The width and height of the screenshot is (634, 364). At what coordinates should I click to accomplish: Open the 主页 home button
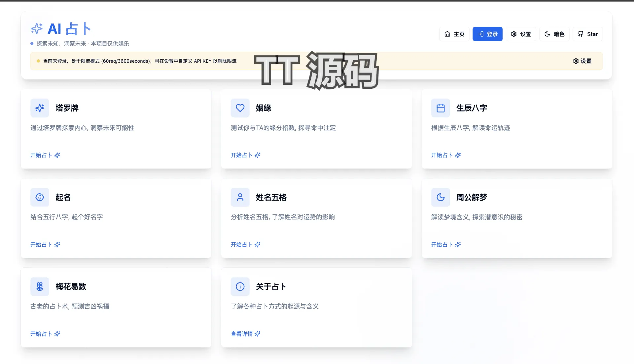454,34
